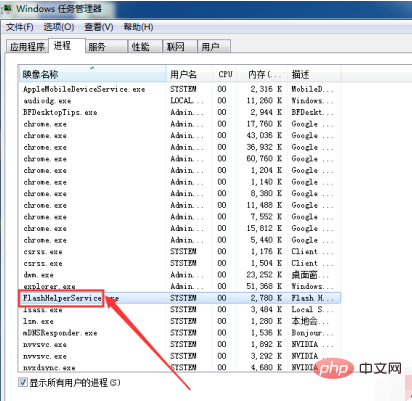This screenshot has height=401, width=412.
Task: Click the 2,944 K memory cell
Action: [266, 112]
